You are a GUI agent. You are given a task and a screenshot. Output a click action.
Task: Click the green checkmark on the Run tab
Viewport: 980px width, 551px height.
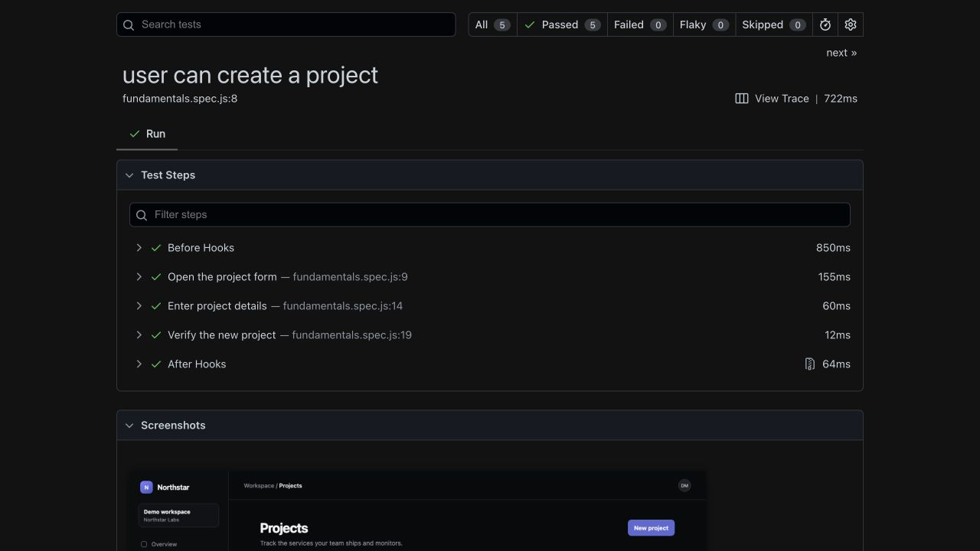tap(135, 134)
